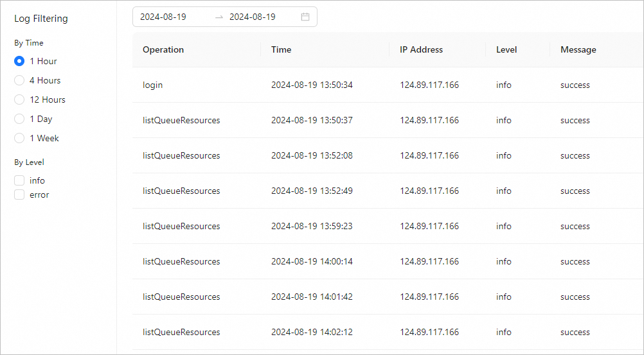Click listQueueResources in the 14:02:12 row
The height and width of the screenshot is (355, 644).
(x=181, y=332)
